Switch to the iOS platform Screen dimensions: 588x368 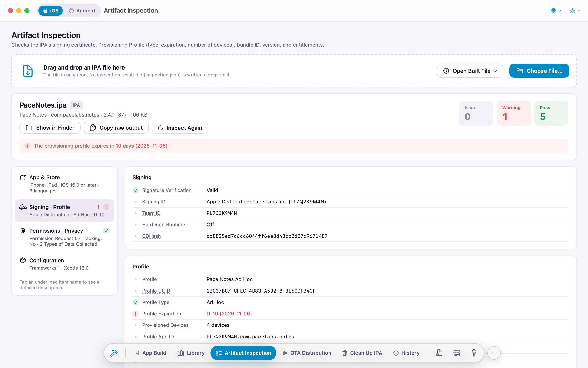[51, 11]
